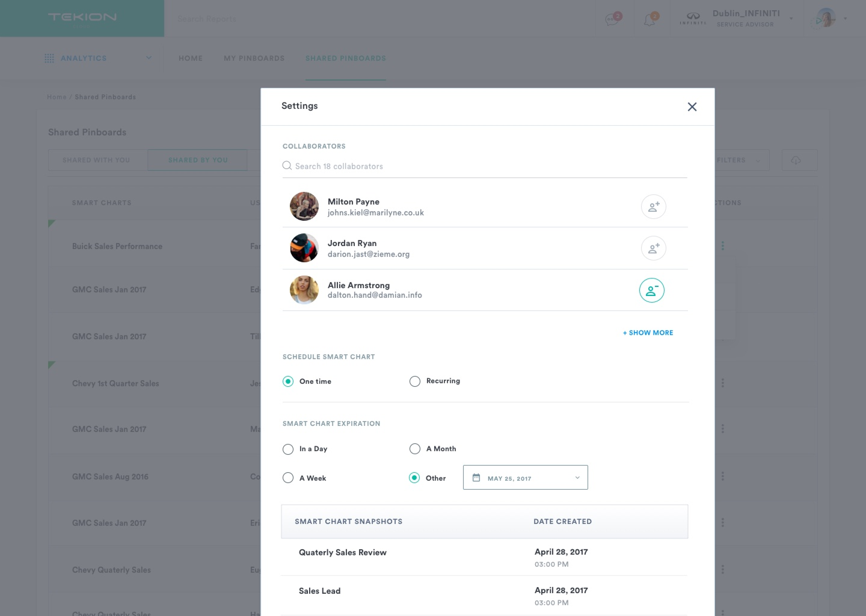Click Show More collaborators link
This screenshot has height=616, width=866.
[x=648, y=333]
